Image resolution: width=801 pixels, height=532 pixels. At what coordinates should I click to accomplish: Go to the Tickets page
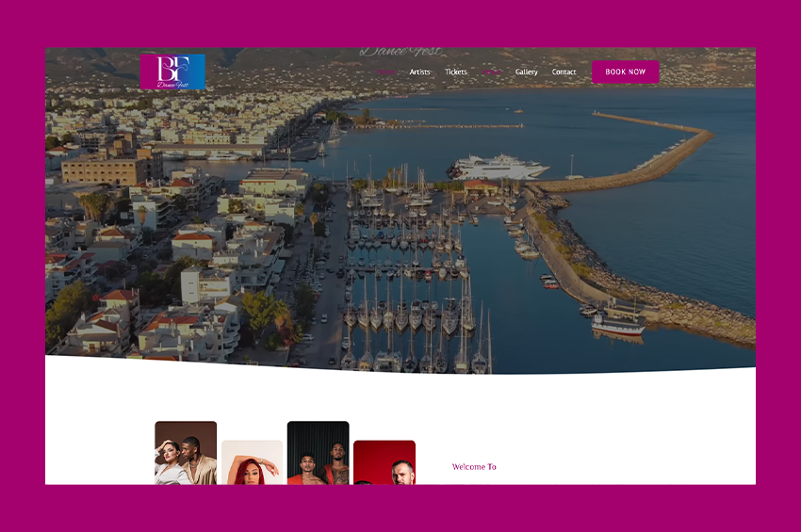click(456, 73)
